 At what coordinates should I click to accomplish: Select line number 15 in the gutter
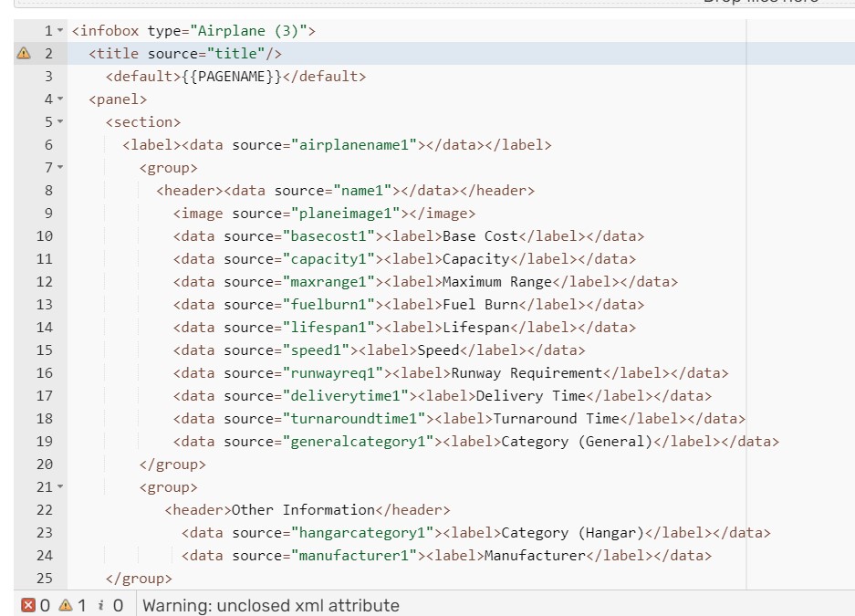coord(44,350)
